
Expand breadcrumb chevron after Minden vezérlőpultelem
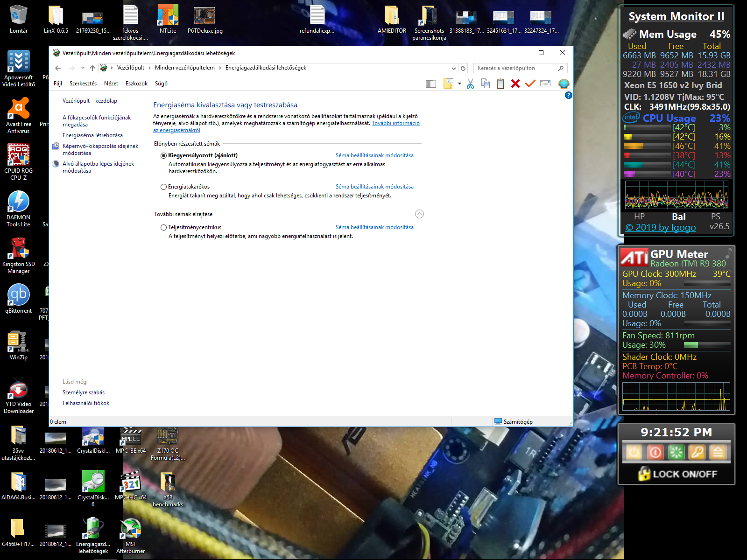[220, 68]
